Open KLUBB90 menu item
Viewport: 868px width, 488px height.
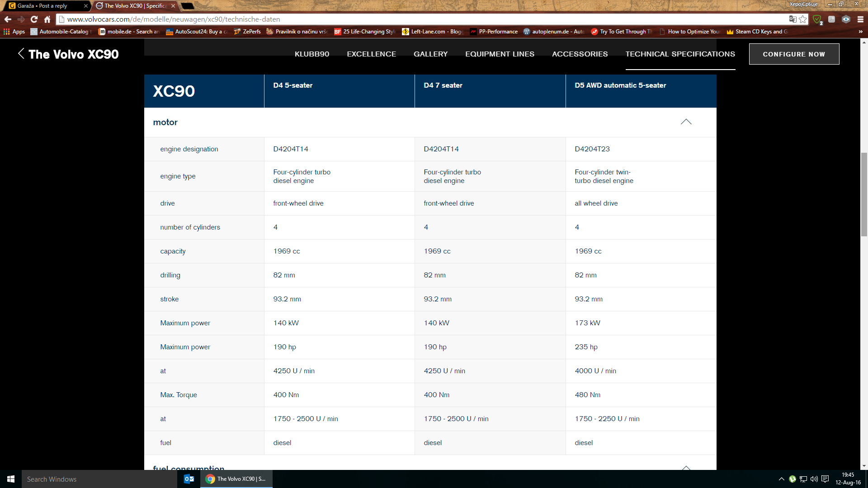[x=312, y=54]
